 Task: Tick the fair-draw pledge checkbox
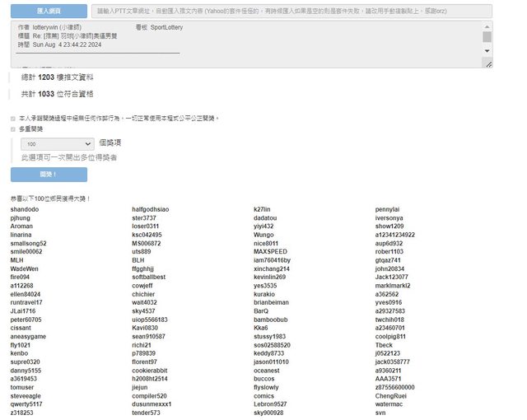point(13,119)
